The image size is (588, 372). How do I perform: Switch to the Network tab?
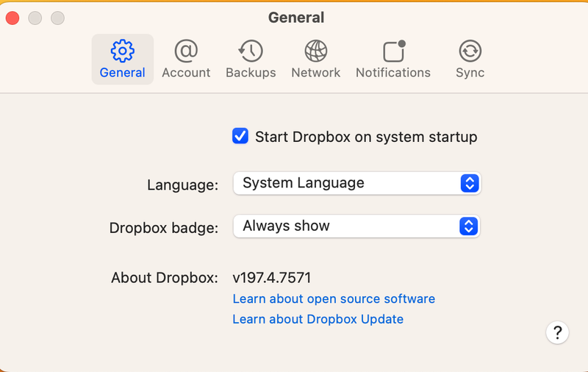[316, 60]
